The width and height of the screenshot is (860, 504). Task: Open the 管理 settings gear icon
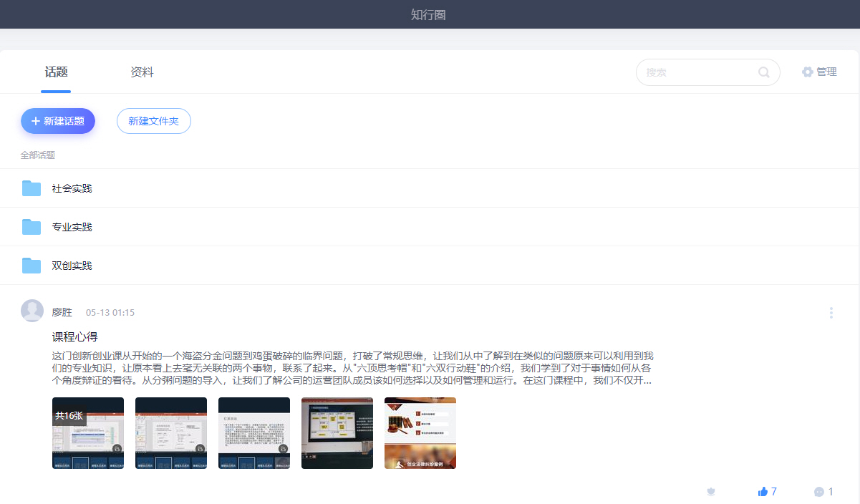808,72
